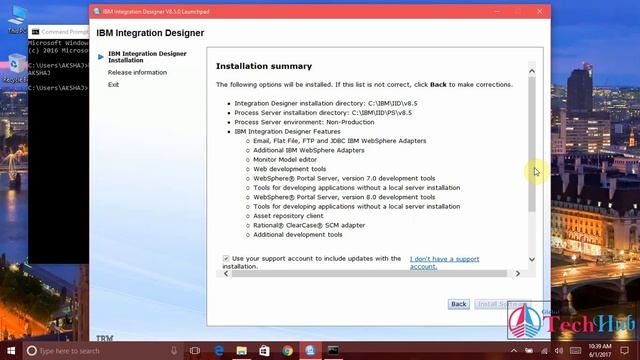Select the IBM Launchpad taskbar icon
This screenshot has height=360, width=640.
coord(310,351)
